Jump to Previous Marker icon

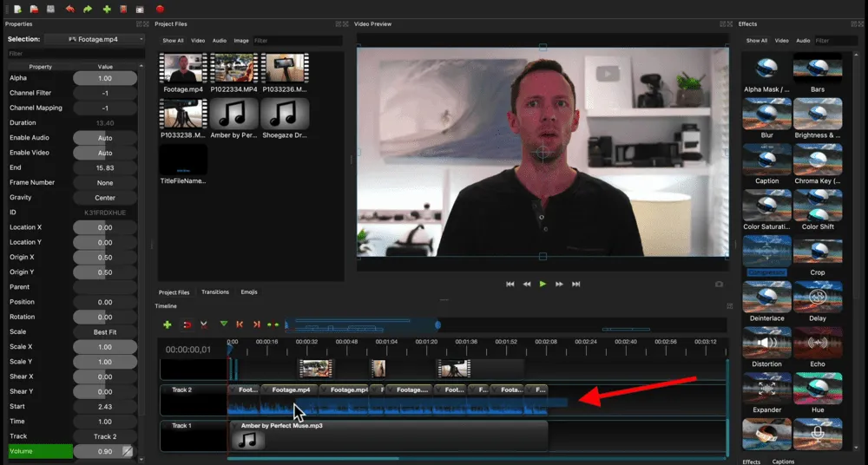[x=240, y=324]
